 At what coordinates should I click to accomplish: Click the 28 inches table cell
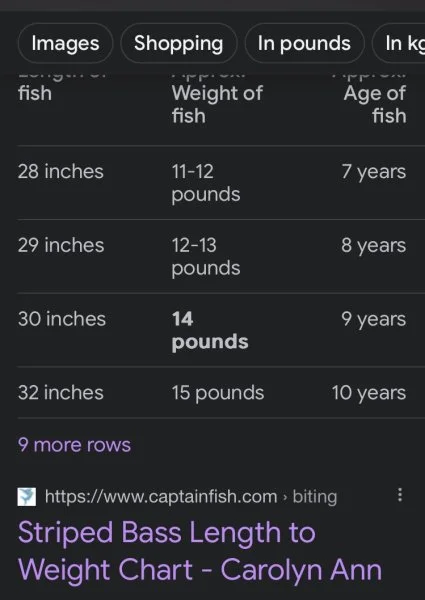tap(60, 171)
